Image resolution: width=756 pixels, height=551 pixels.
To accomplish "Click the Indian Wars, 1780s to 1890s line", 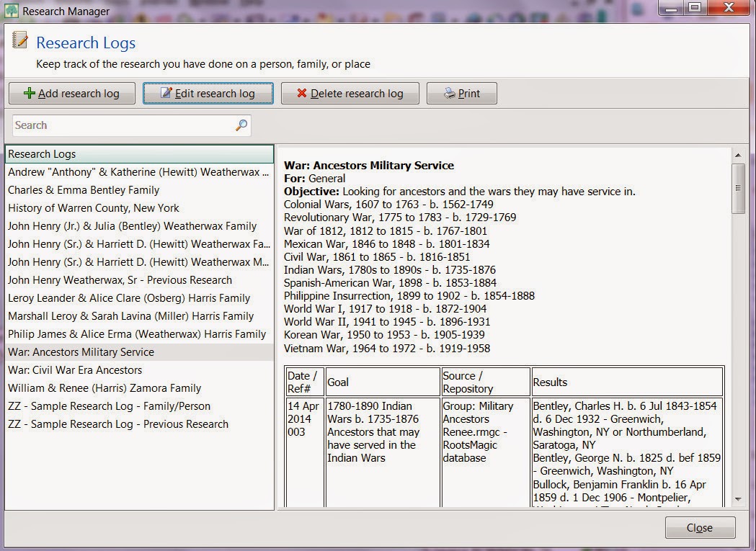I will pos(390,270).
